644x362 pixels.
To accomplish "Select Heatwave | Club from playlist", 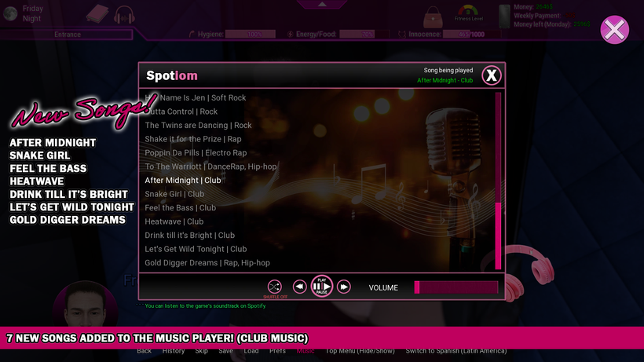I will 174,221.
